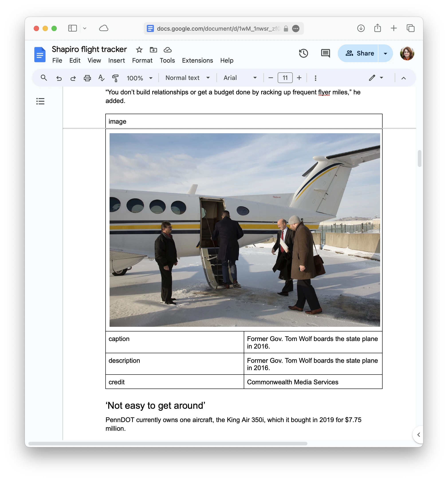This screenshot has height=480, width=448.
Task: Click the horizontal scrollbar at the bottom
Action: (x=168, y=443)
